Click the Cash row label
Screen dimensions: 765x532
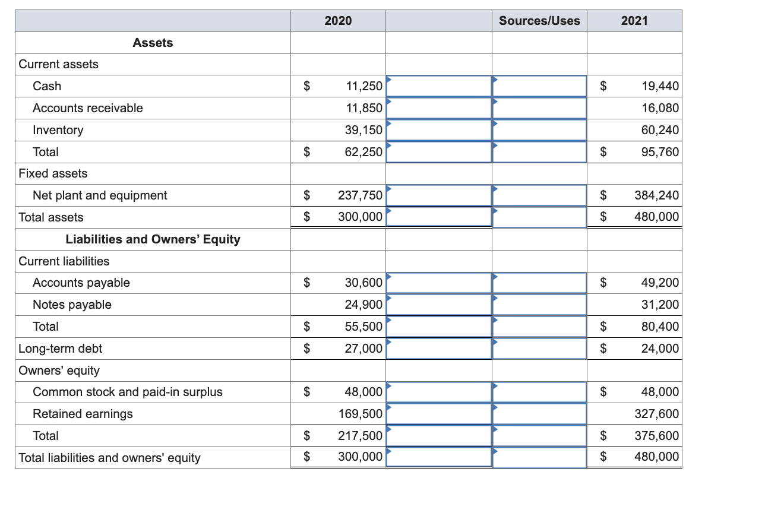47,86
